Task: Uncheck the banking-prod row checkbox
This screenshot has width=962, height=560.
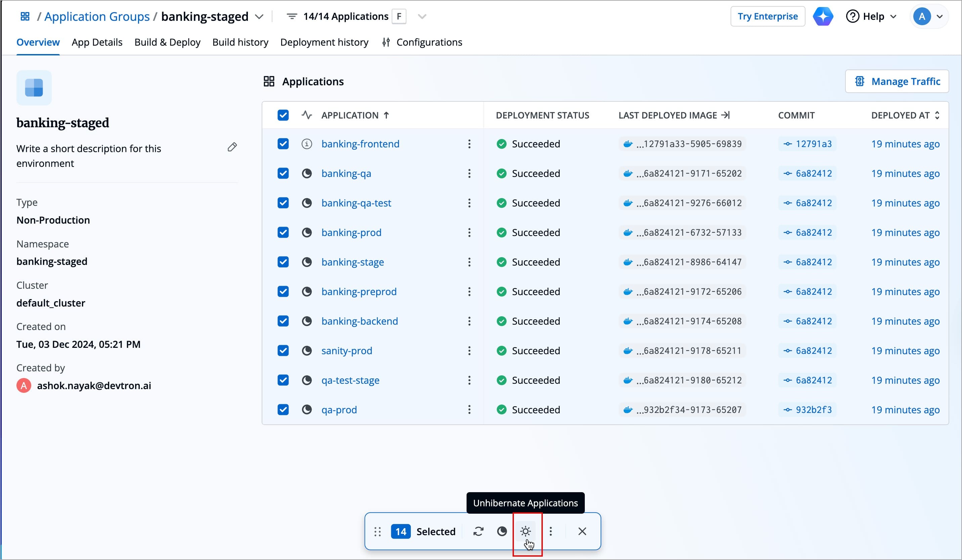Action: pos(283,232)
